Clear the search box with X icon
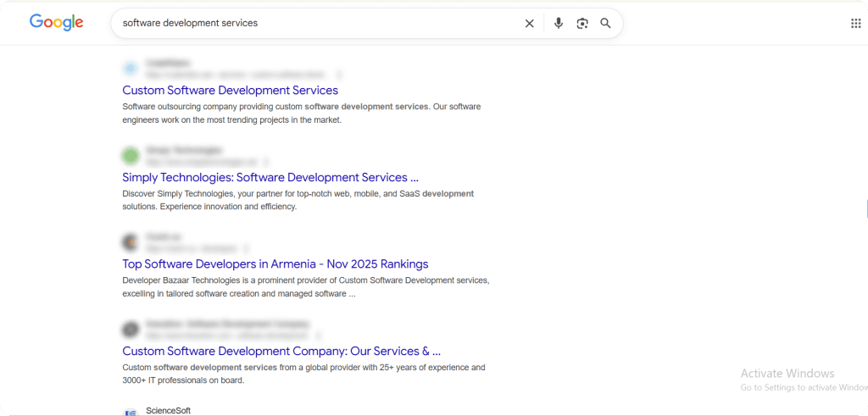The image size is (868, 416). [x=529, y=23]
